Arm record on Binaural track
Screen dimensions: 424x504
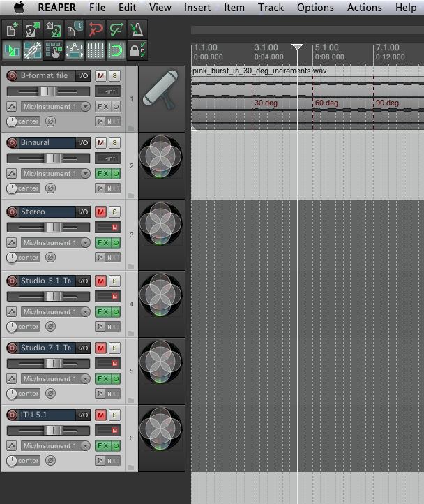point(13,142)
